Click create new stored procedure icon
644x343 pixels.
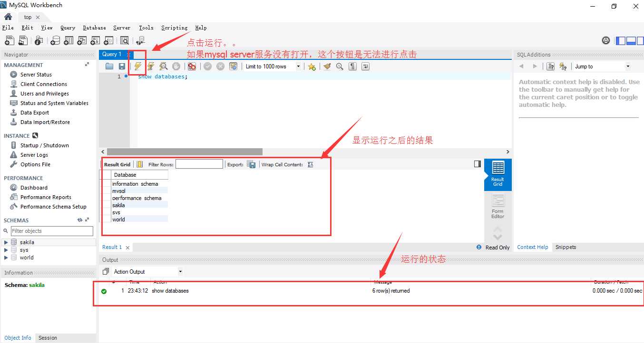(96, 41)
